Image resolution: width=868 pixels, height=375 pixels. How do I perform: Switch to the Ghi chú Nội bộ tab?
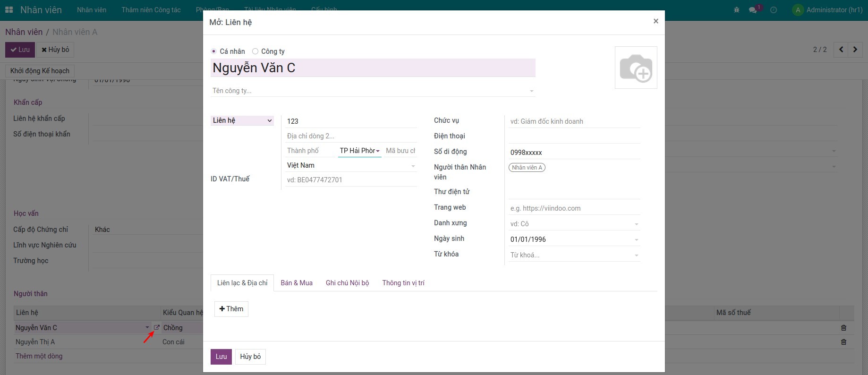click(x=347, y=283)
